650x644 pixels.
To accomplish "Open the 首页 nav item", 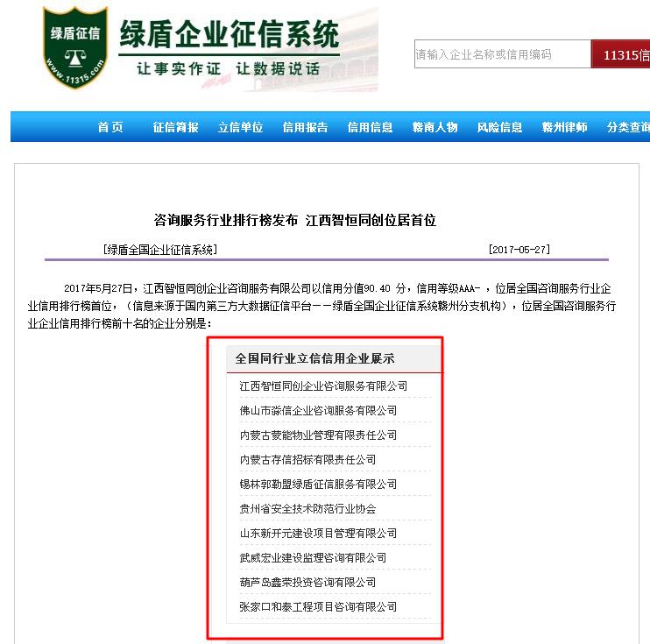I will (110, 127).
